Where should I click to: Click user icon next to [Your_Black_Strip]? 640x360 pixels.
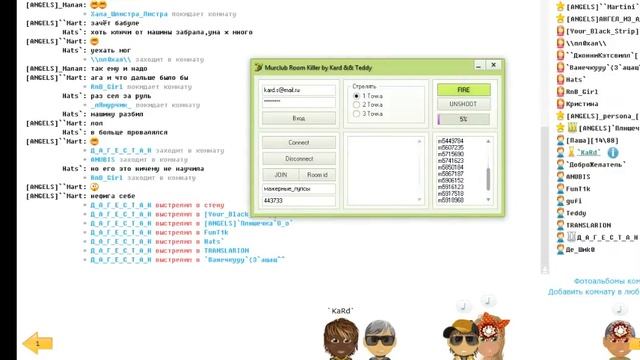tap(560, 31)
